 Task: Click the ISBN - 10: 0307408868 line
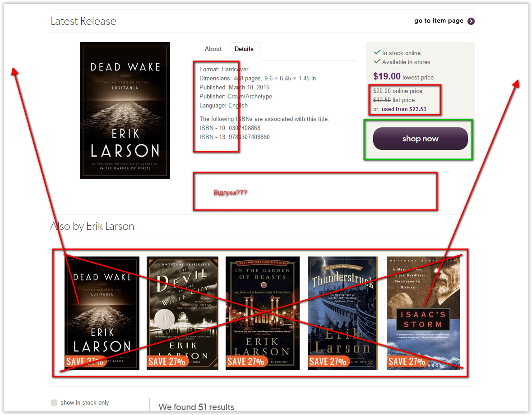(x=230, y=128)
